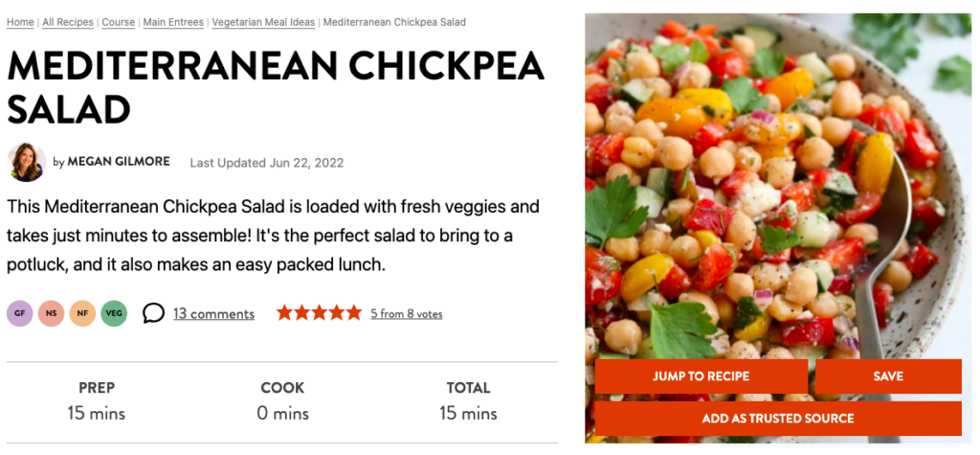Click the NS badge icon

click(52, 313)
